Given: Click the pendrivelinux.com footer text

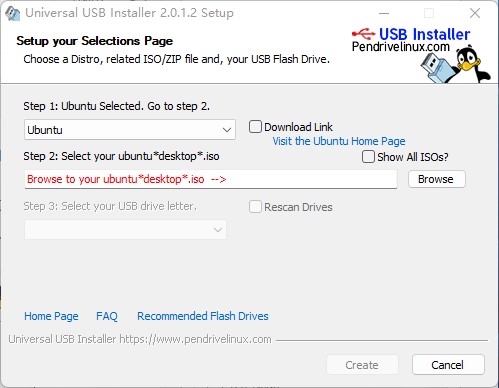Looking at the screenshot, I should click(x=140, y=339).
